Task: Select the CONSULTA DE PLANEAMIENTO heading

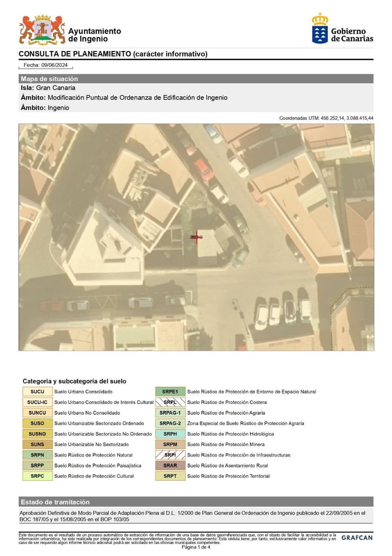Action: tap(113, 53)
